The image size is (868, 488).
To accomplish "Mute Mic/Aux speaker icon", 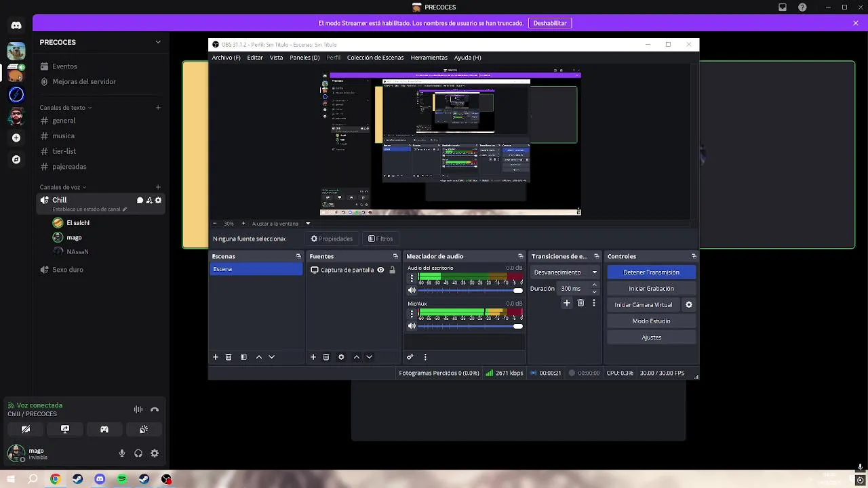I will point(411,326).
